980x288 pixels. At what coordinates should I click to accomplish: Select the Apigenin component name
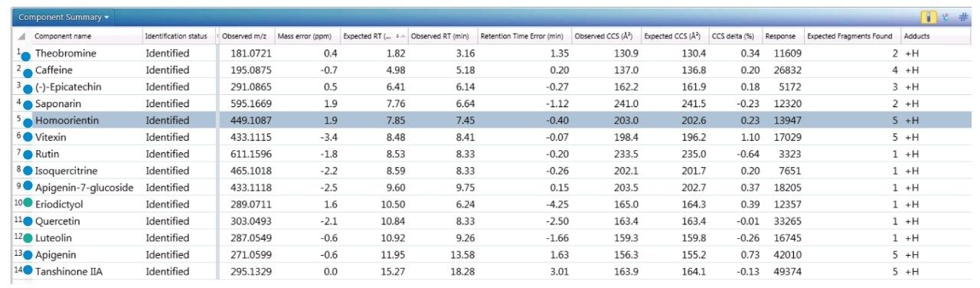coord(56,254)
